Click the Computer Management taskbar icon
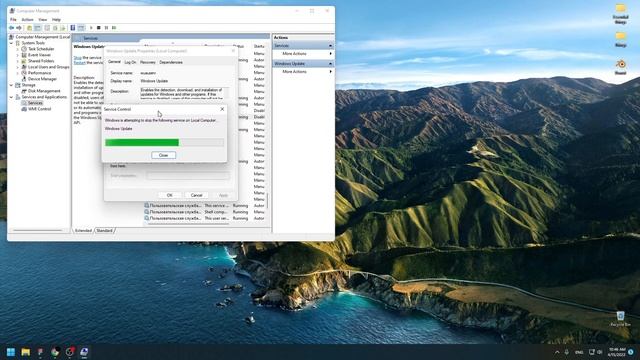The image size is (640, 360). (x=84, y=352)
